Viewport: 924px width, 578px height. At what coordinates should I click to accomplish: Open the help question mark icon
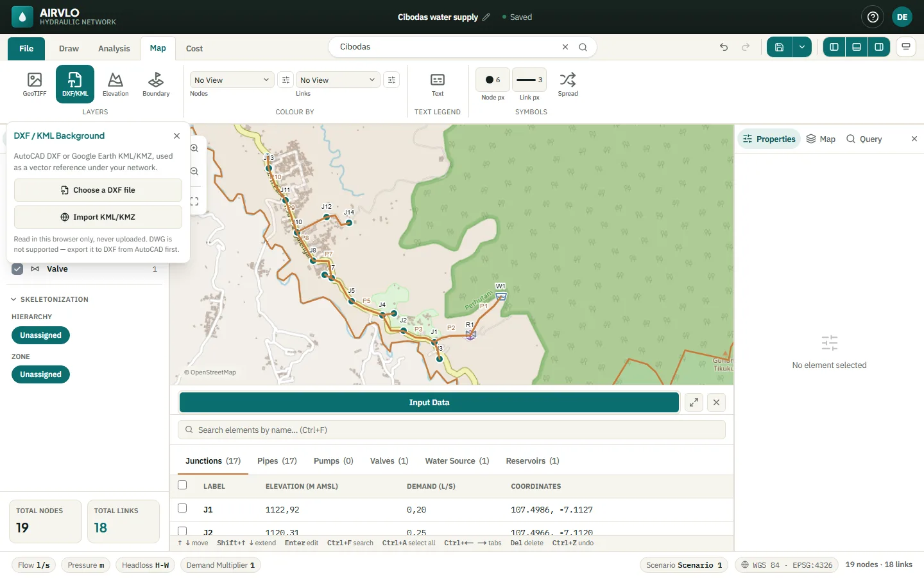pos(873,17)
